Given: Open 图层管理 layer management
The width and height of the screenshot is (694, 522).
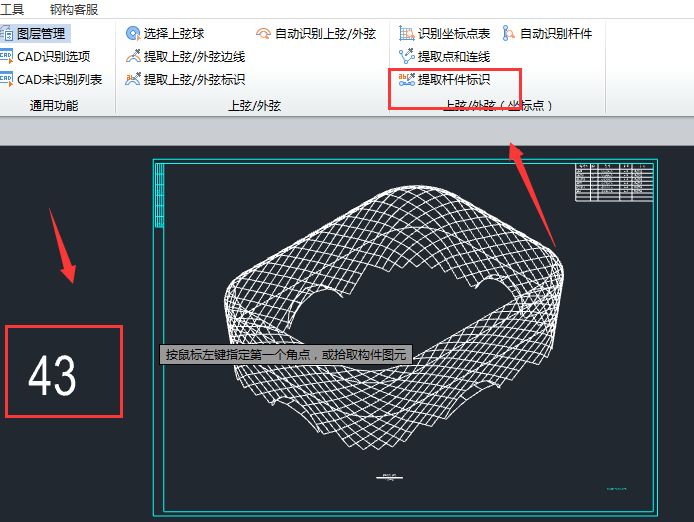Looking at the screenshot, I should point(41,33).
